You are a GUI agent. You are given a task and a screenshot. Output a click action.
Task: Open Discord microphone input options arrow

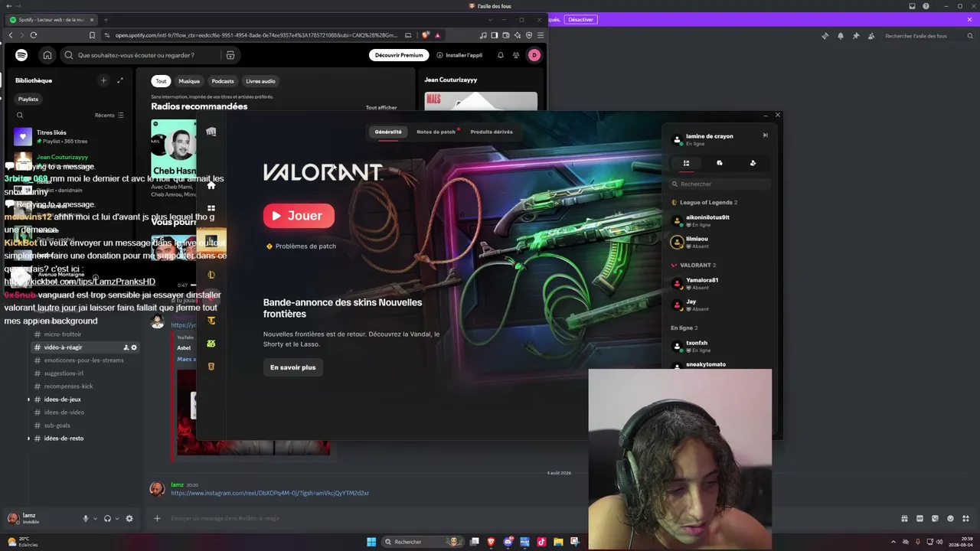coord(96,518)
